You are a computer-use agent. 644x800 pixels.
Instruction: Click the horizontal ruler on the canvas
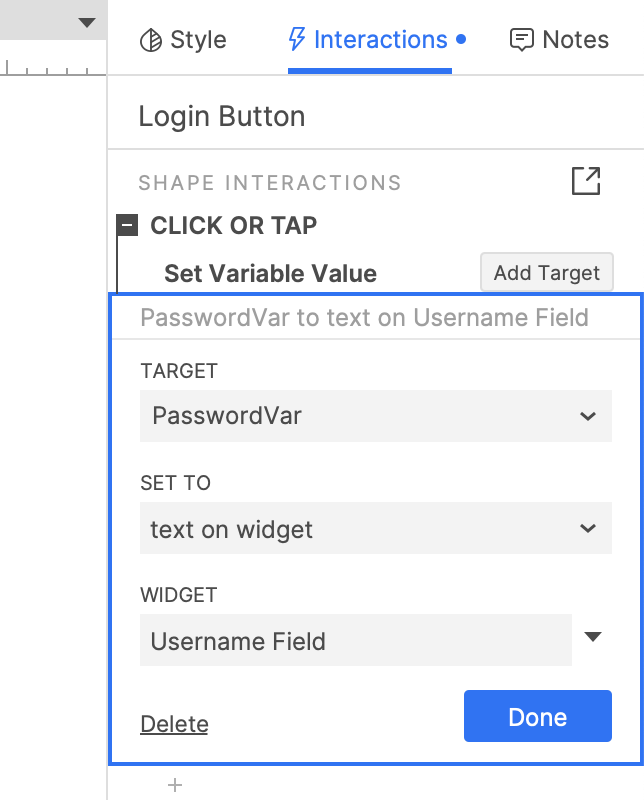tap(50, 70)
